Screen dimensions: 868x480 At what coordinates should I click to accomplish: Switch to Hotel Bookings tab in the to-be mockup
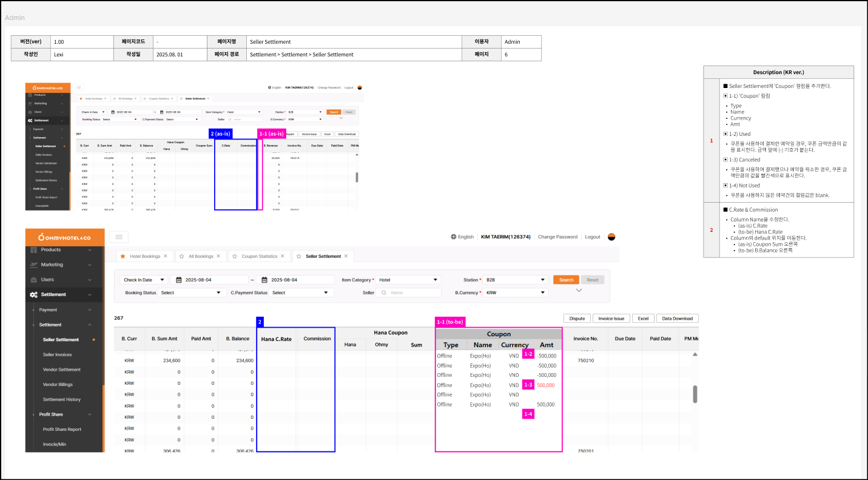pyautogui.click(x=145, y=256)
